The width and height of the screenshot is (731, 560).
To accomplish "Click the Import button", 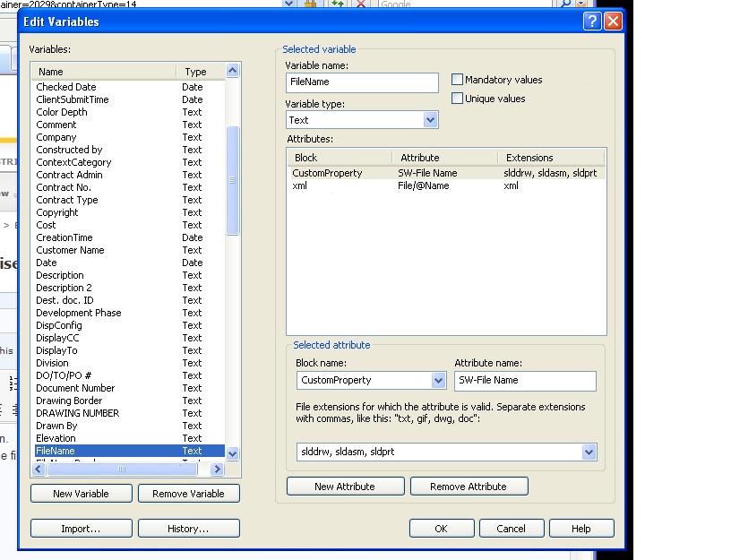I will click(x=82, y=529).
